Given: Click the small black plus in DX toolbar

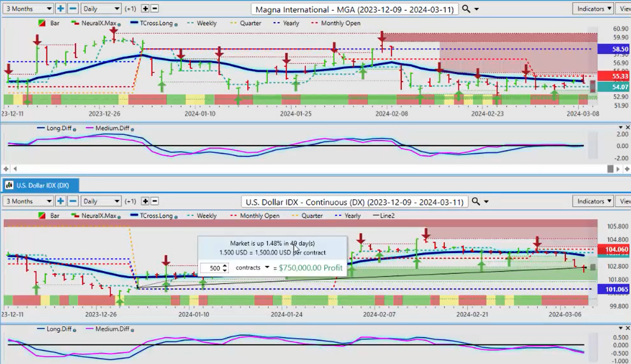Looking at the screenshot, I should (x=145, y=201).
